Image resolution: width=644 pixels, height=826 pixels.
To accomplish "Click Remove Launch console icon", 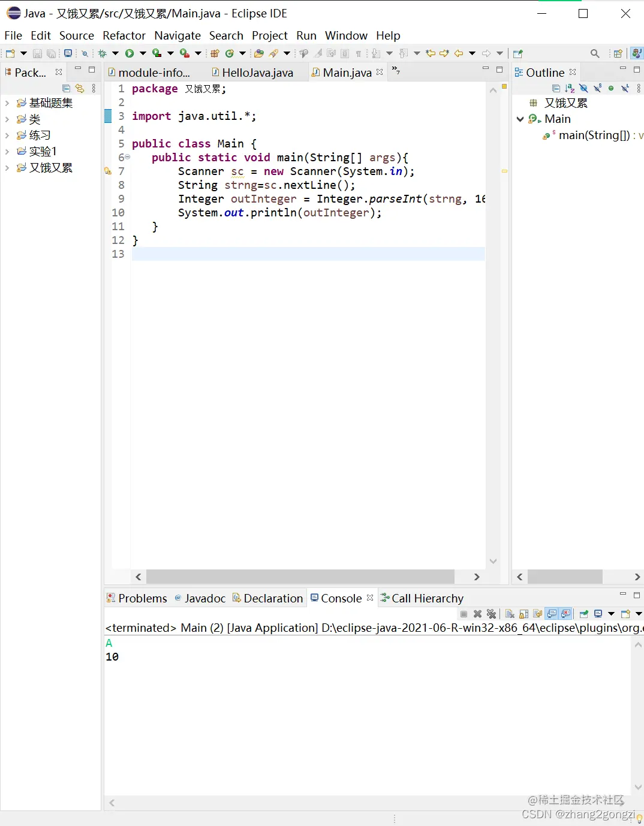I will tap(478, 614).
